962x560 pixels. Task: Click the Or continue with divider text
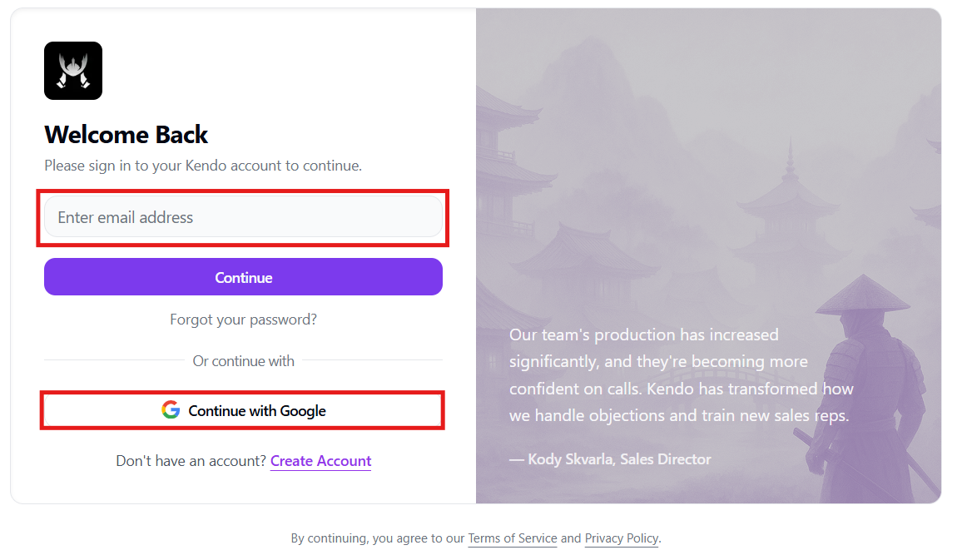click(x=243, y=361)
